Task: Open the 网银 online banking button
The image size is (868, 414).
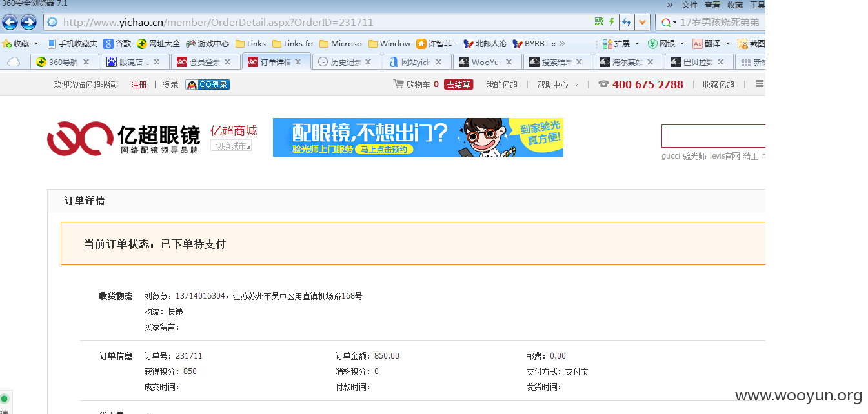Action: pyautogui.click(x=661, y=44)
